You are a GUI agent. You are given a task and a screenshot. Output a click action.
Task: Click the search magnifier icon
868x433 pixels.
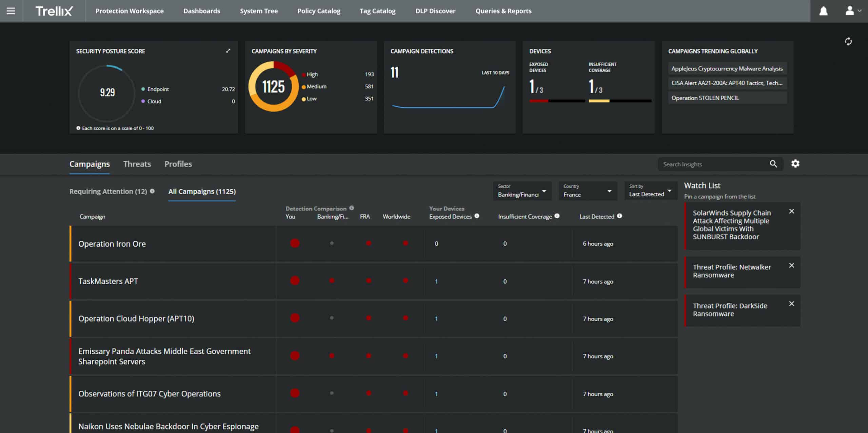point(773,164)
